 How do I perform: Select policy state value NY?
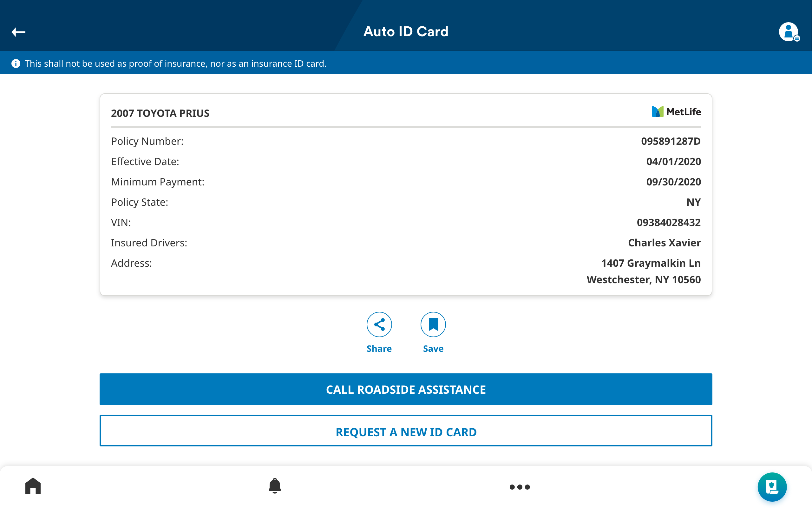coord(694,202)
